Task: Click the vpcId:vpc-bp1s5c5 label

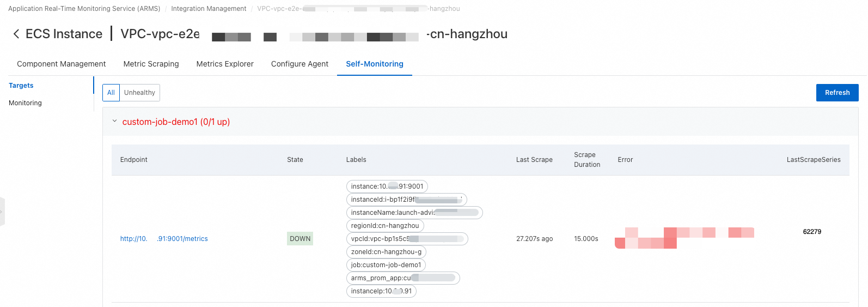Action: [407, 239]
